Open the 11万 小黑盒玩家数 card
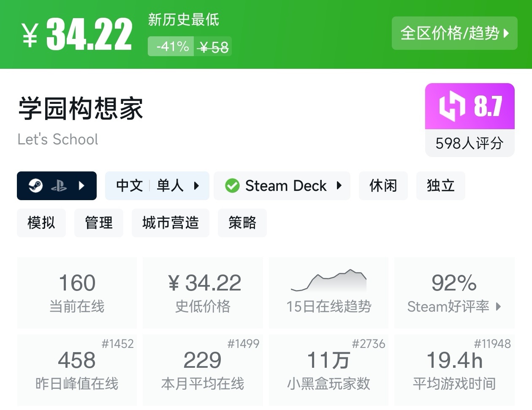This screenshot has height=410, width=532. [328, 370]
